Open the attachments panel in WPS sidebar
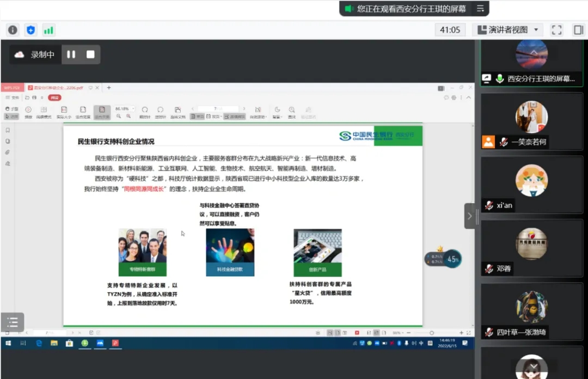 8,152
